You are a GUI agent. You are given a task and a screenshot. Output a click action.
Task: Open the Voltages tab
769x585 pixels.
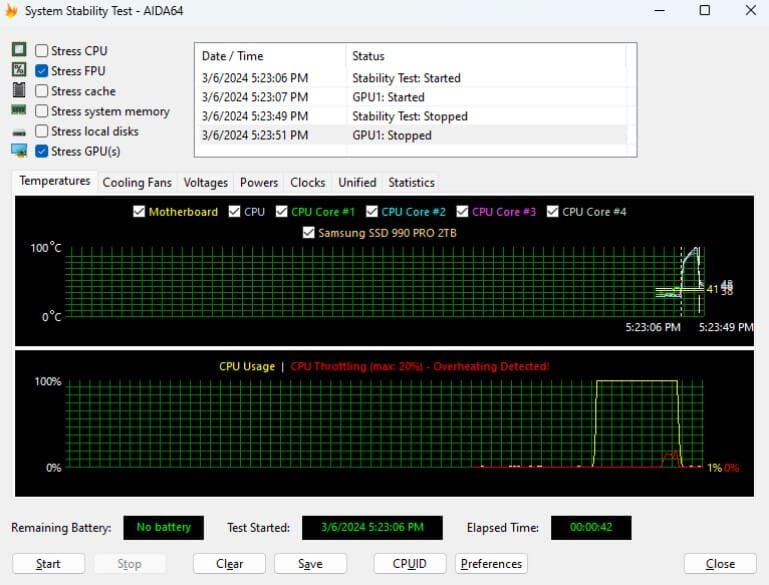(206, 182)
